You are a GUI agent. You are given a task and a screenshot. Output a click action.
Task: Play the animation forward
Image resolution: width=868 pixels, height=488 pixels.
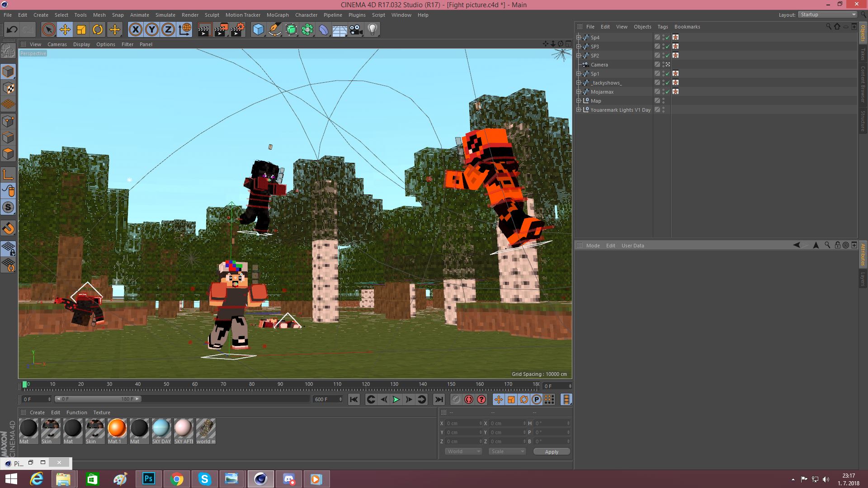click(x=396, y=399)
